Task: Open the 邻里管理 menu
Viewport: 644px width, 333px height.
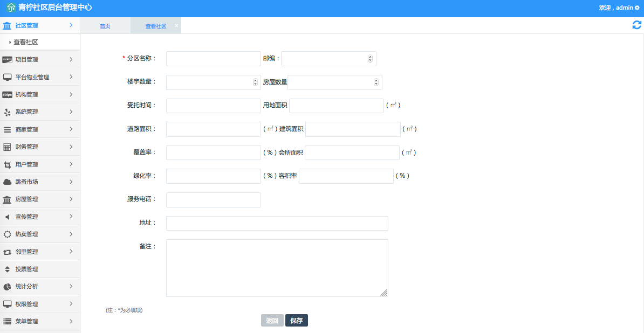Action: tap(40, 252)
